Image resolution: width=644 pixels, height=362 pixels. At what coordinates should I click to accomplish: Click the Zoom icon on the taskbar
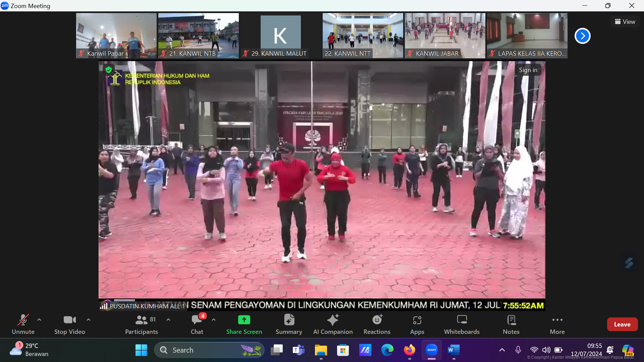[x=432, y=350]
